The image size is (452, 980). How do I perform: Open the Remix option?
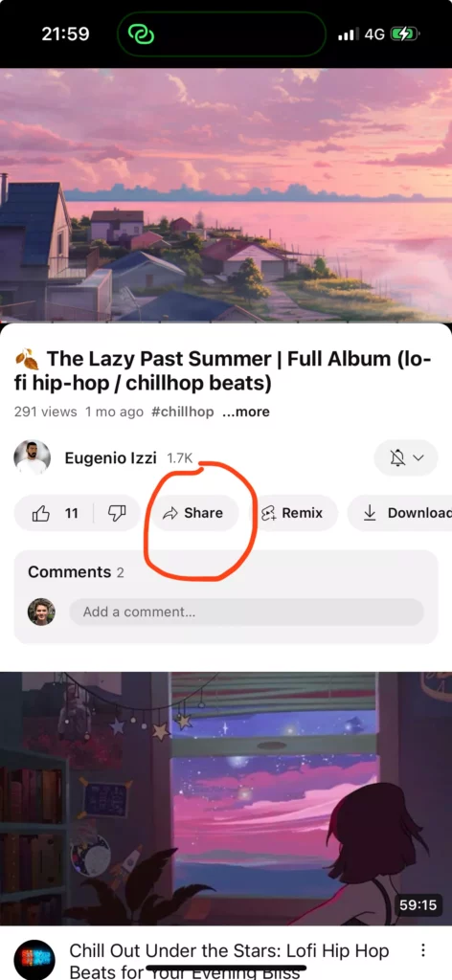pyautogui.click(x=294, y=513)
